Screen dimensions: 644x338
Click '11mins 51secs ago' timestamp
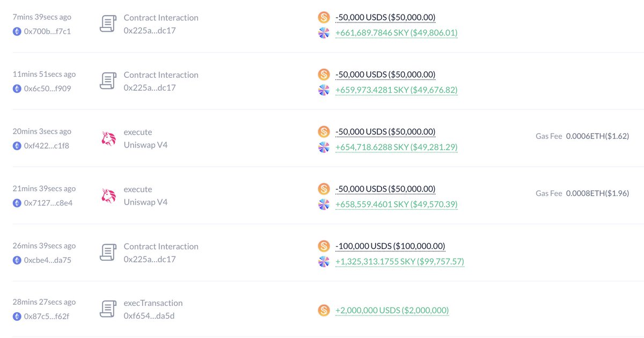pyautogui.click(x=44, y=75)
